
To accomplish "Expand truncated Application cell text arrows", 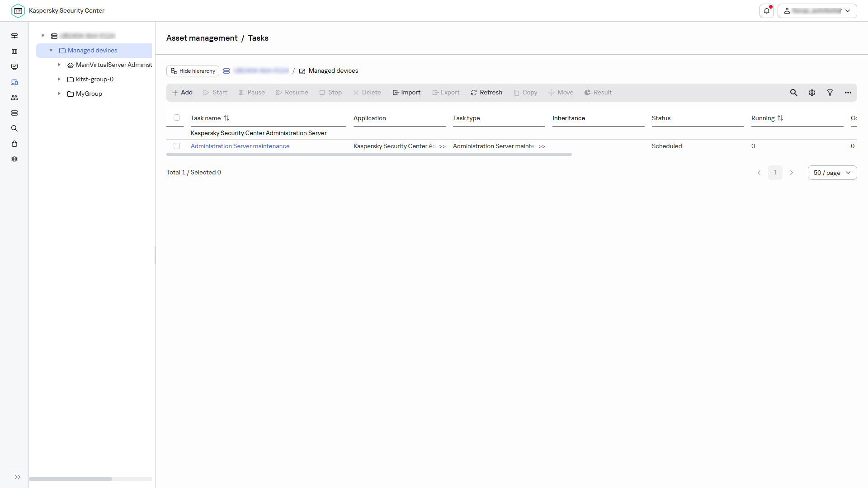I will pyautogui.click(x=442, y=146).
